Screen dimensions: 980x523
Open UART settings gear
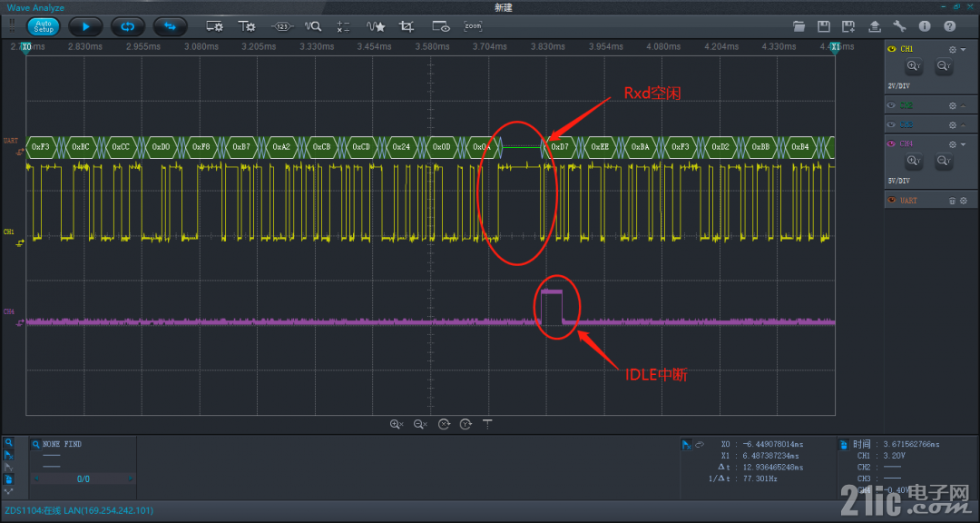point(963,201)
